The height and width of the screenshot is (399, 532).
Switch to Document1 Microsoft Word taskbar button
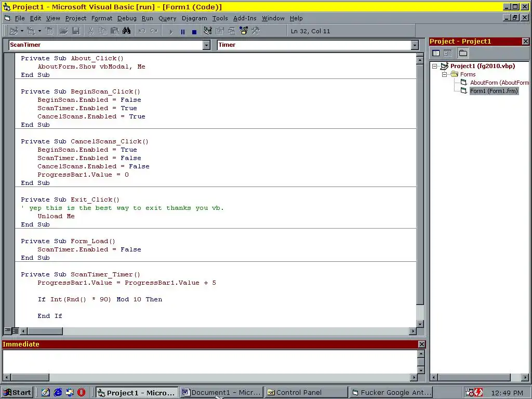221,393
